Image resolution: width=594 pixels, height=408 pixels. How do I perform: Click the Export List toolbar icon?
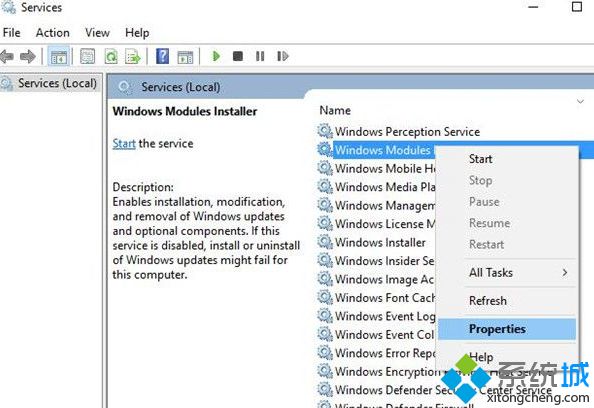[133, 57]
